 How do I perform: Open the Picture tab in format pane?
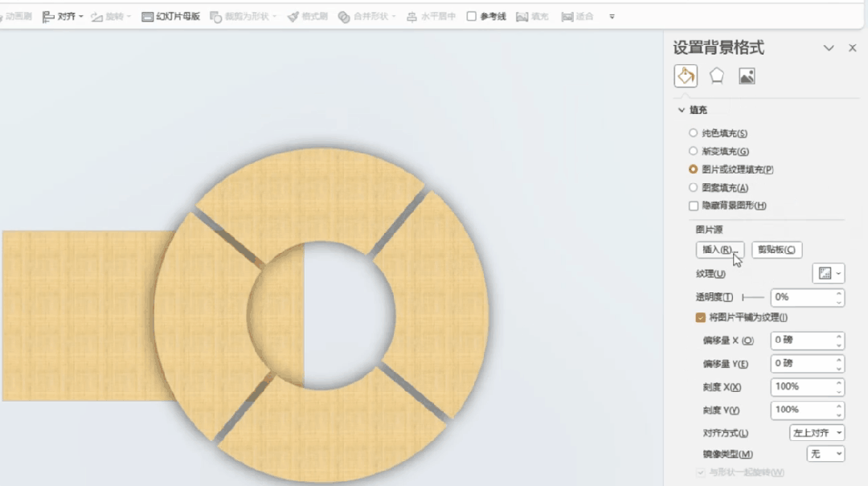click(747, 76)
